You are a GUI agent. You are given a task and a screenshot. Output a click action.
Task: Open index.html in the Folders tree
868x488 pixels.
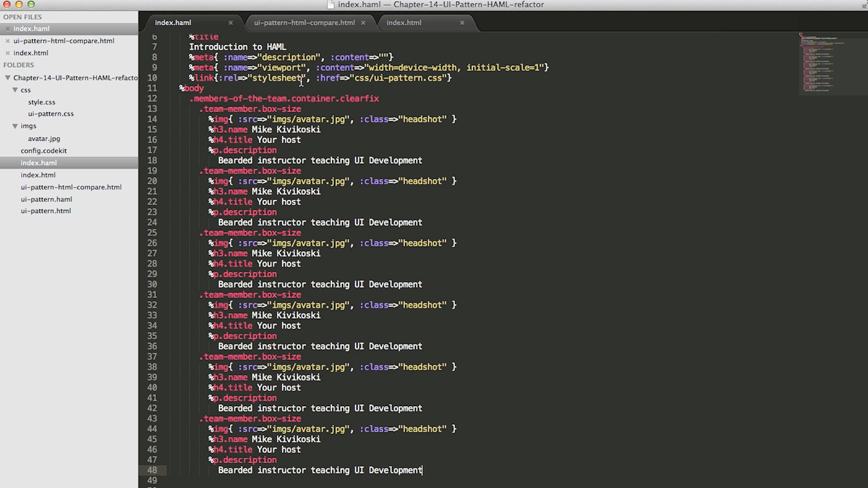[38, 175]
